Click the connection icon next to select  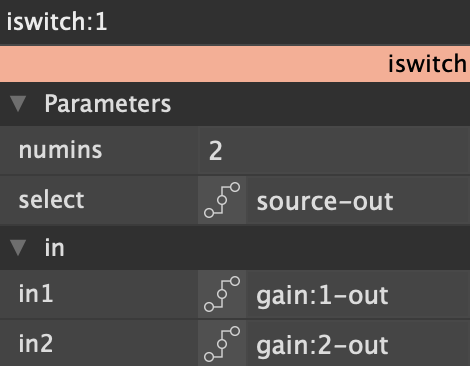222,200
